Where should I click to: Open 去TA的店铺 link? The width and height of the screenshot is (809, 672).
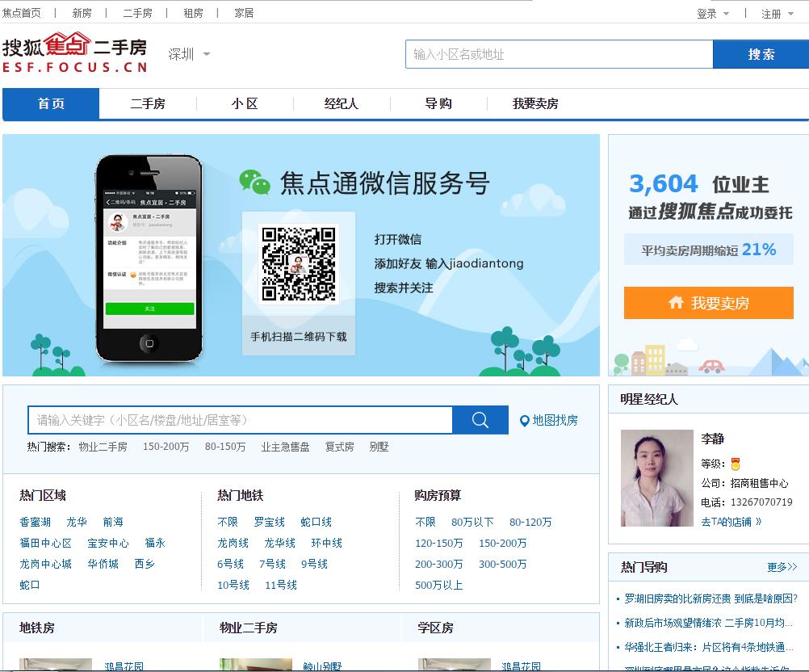pyautogui.click(x=731, y=522)
